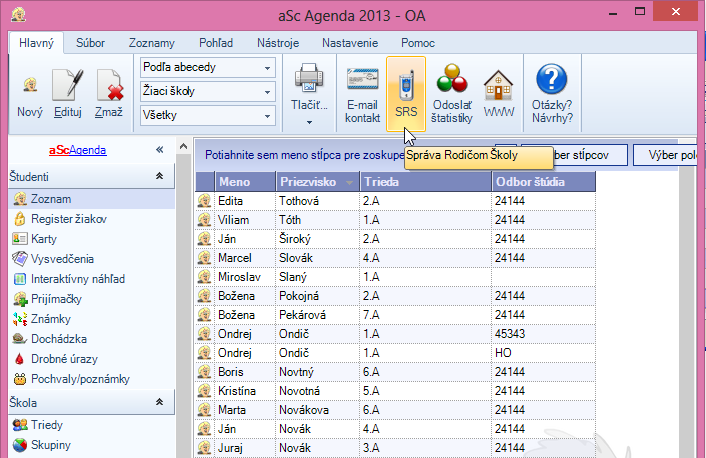Select the name Juraj cell
706x458 pixels.
(x=245, y=448)
